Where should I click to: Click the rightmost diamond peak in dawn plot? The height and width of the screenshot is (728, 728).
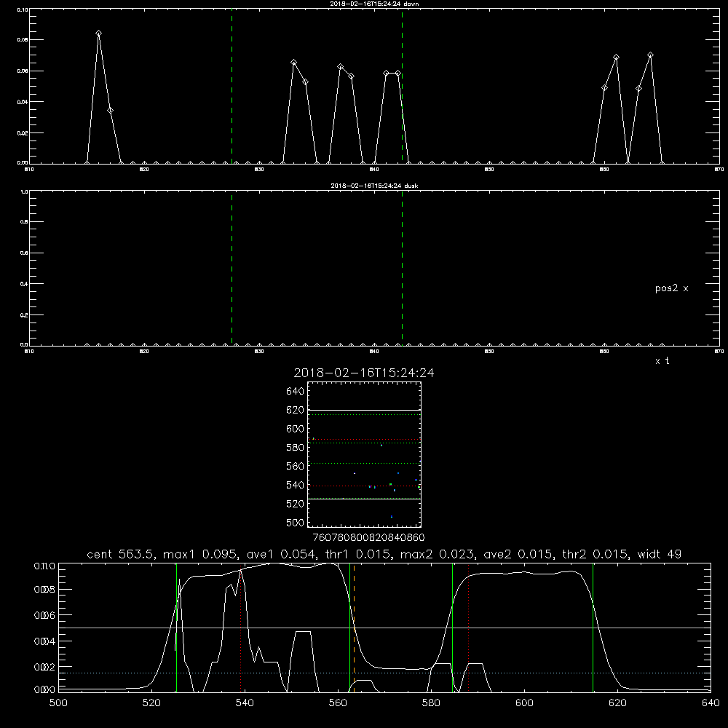650,55
